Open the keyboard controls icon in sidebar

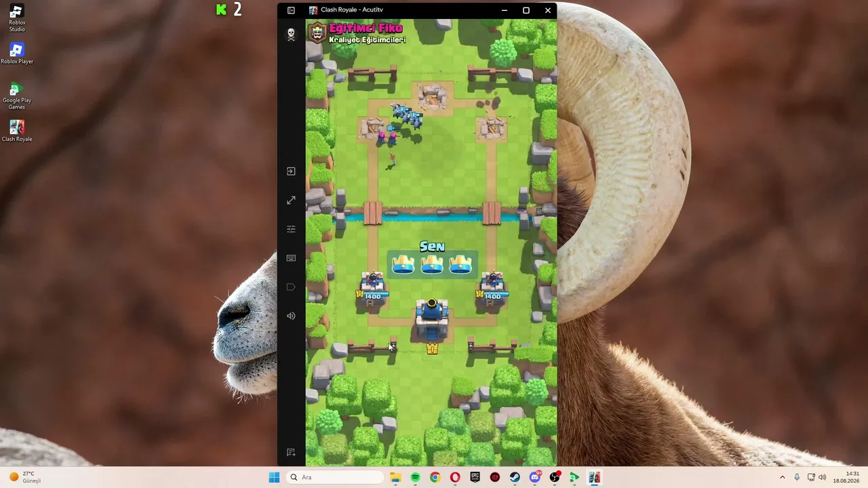[x=291, y=258]
